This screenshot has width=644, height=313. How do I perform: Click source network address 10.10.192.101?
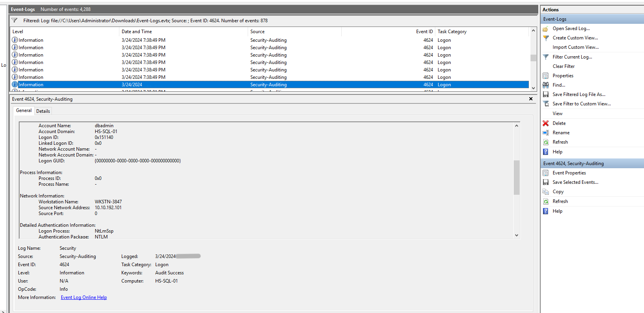click(108, 208)
